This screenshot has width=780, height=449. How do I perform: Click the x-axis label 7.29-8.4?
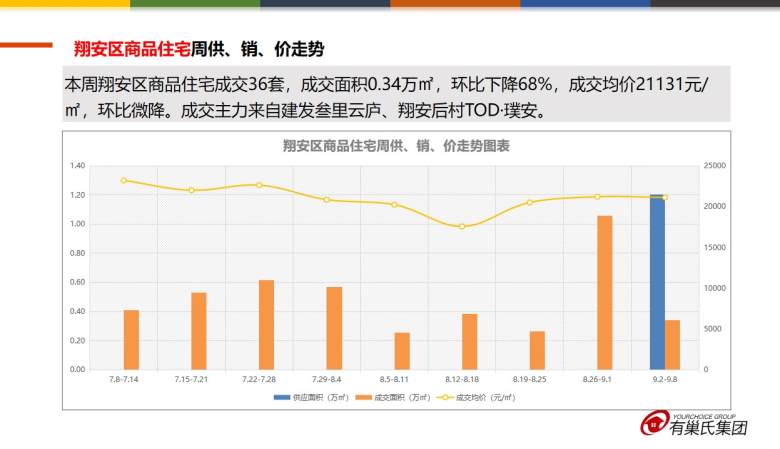tap(326, 379)
